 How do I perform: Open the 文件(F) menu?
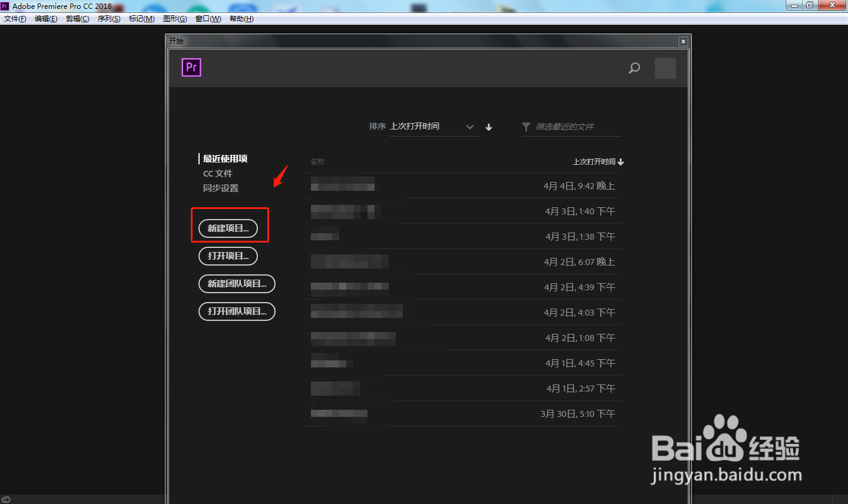click(x=15, y=19)
